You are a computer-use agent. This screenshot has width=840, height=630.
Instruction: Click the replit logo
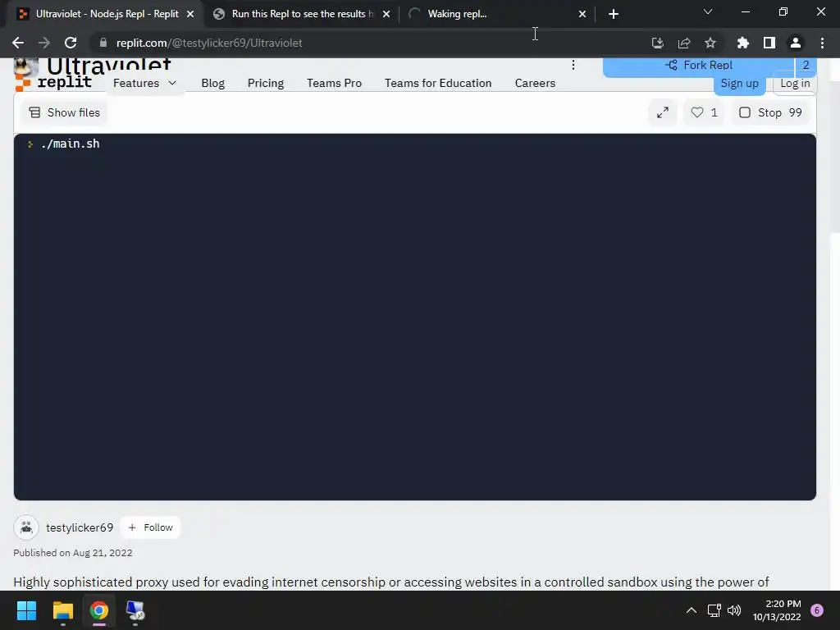click(x=53, y=83)
